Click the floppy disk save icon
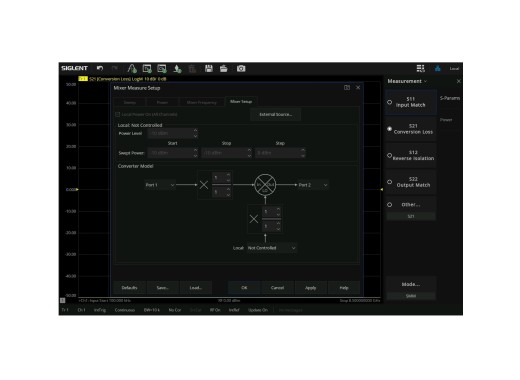This screenshot has width=520, height=380. (209, 69)
